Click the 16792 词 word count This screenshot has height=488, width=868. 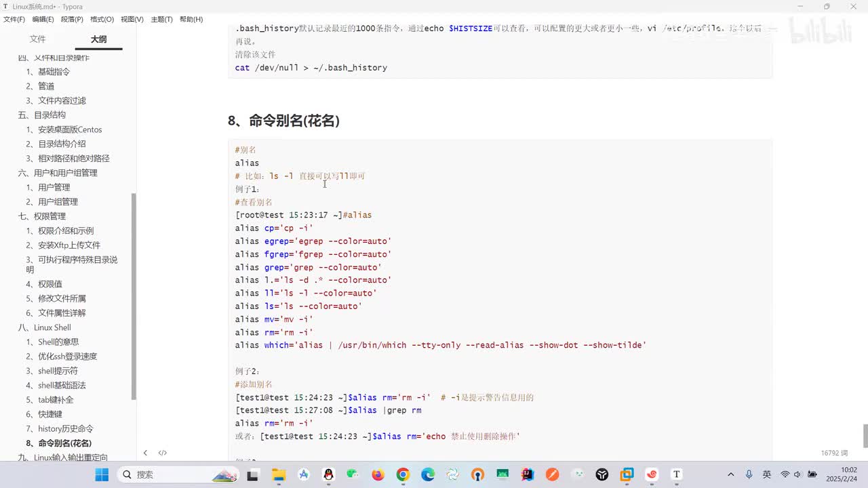click(834, 453)
